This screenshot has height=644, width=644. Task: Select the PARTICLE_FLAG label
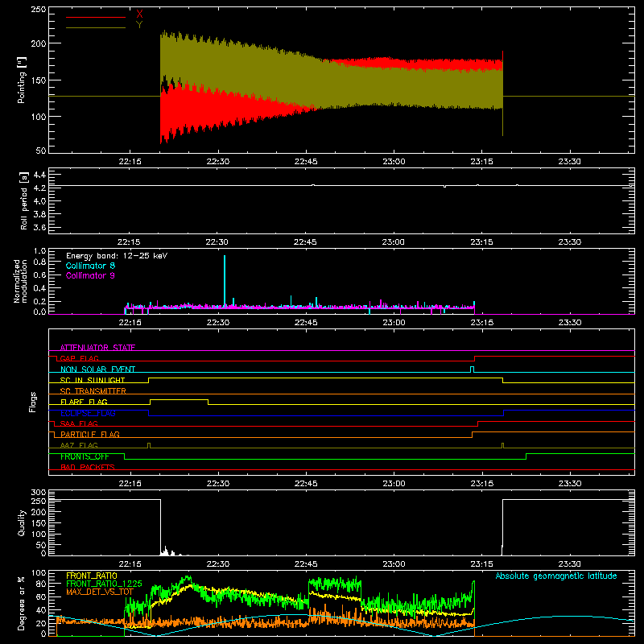click(x=90, y=434)
